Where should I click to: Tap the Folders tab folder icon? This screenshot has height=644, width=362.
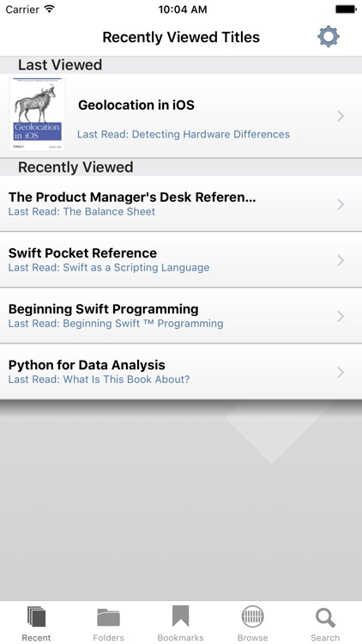coord(108,617)
